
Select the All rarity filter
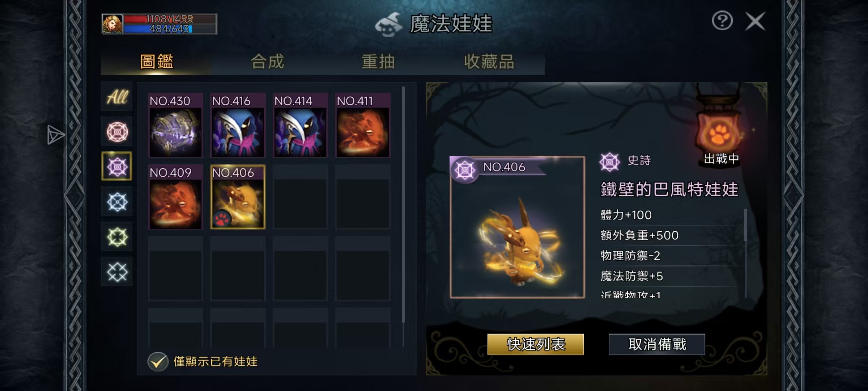point(117,97)
